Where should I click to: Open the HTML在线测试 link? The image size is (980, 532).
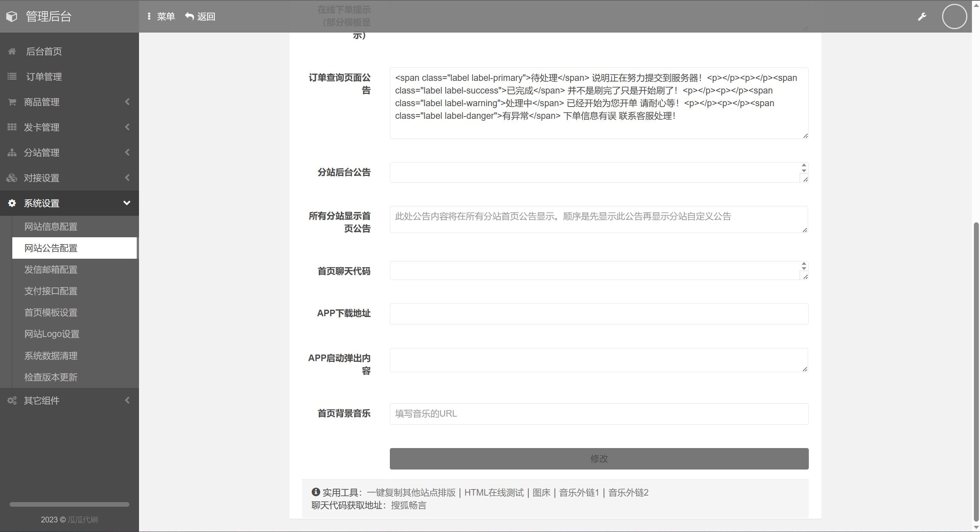coord(494,493)
